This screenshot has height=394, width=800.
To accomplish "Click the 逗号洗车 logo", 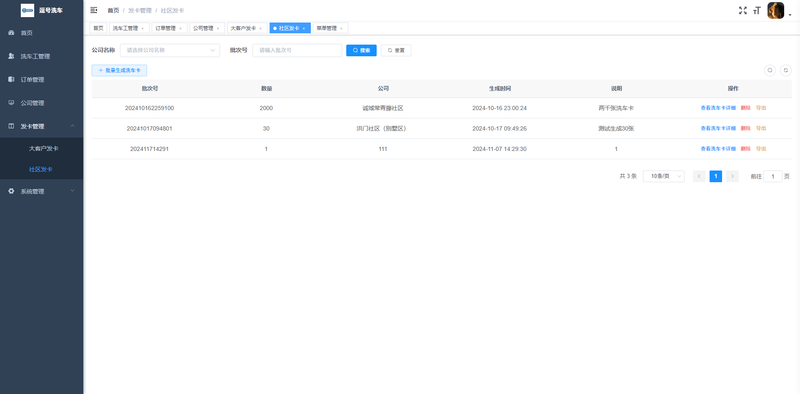I will point(42,10).
